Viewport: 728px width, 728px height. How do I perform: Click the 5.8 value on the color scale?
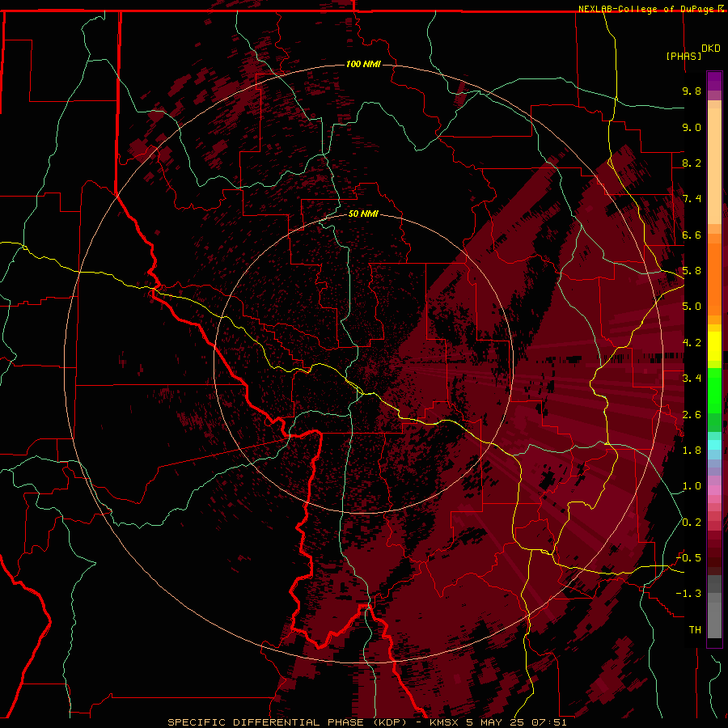pyautogui.click(x=692, y=271)
